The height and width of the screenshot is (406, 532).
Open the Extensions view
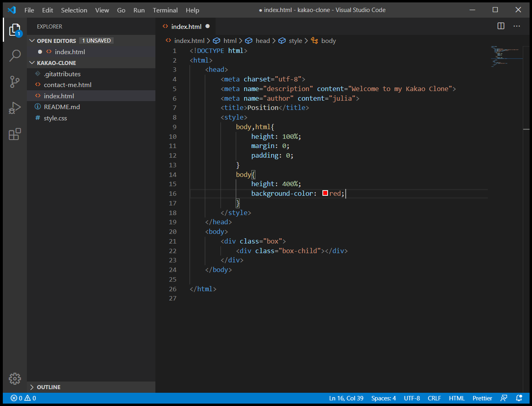(x=15, y=134)
